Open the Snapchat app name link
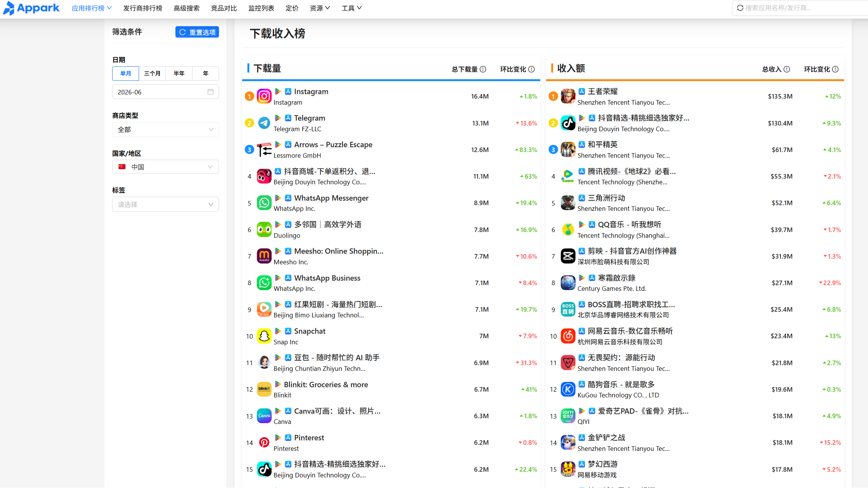This screenshot has width=868, height=488. click(310, 331)
